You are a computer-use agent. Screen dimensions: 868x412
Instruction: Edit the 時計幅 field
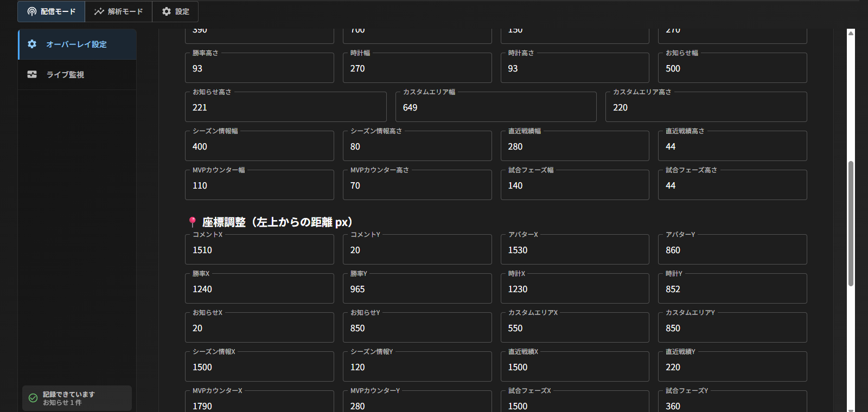tap(417, 68)
